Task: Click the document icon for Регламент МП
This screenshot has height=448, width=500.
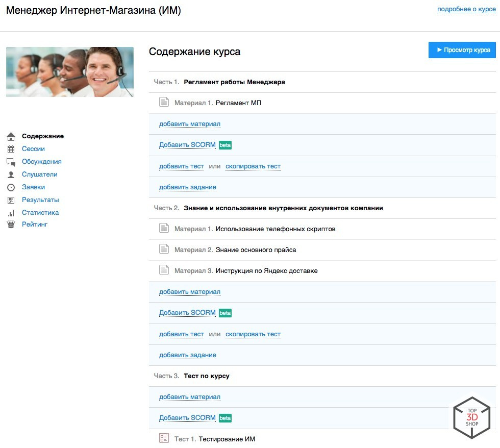Action: click(x=164, y=103)
